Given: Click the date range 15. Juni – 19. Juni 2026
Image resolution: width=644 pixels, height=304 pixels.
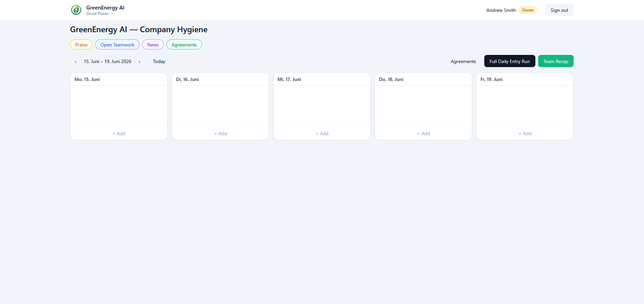Looking at the screenshot, I should click(x=108, y=61).
